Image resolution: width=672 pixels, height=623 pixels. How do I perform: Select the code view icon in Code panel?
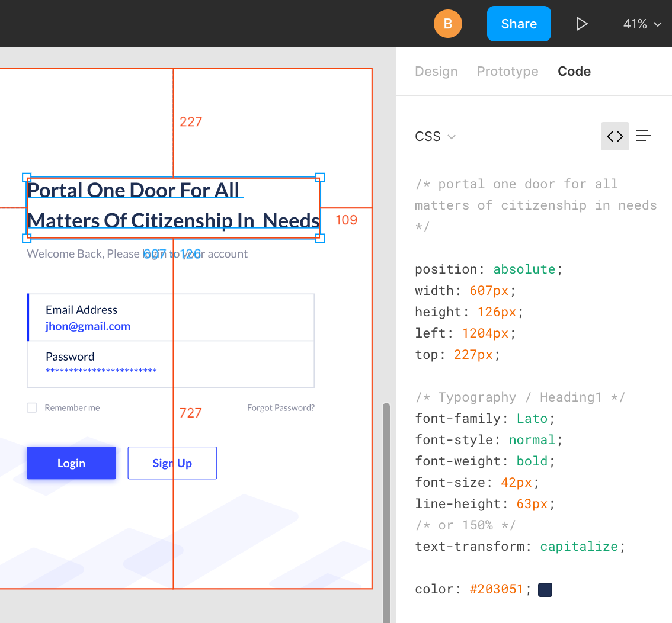tap(615, 136)
